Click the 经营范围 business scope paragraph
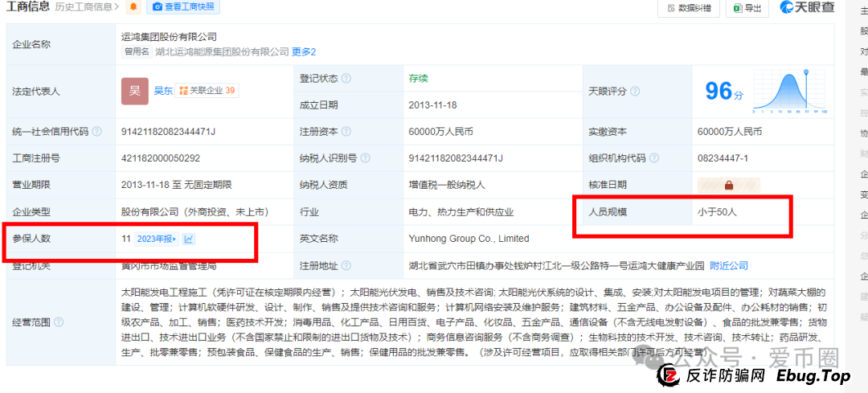The width and height of the screenshot is (868, 393). [474, 322]
